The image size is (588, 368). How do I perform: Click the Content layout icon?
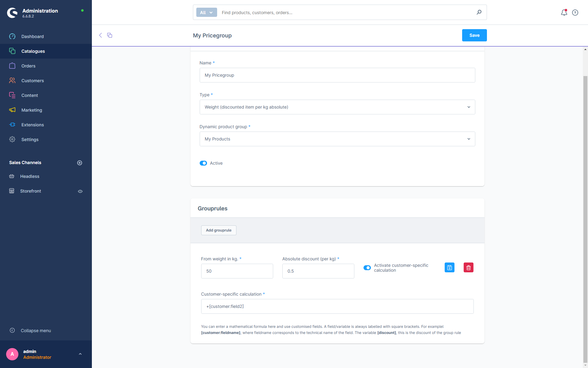coord(12,95)
